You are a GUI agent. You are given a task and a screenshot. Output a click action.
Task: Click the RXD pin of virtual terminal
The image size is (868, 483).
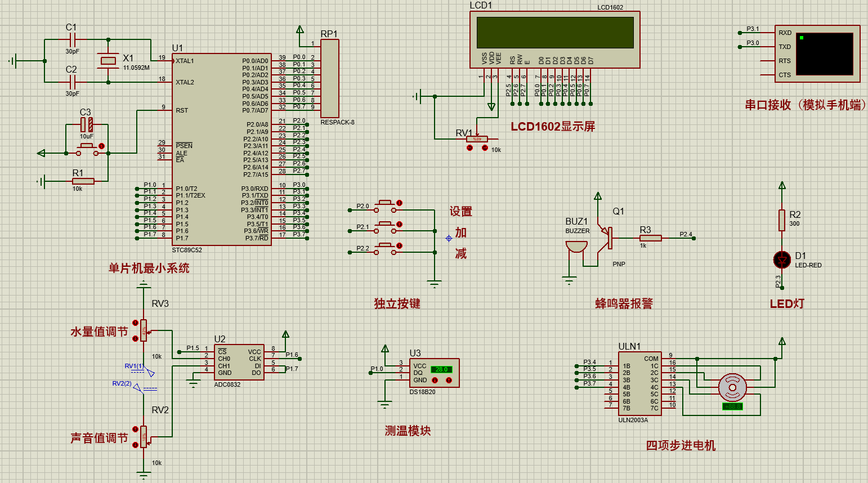coord(785,33)
